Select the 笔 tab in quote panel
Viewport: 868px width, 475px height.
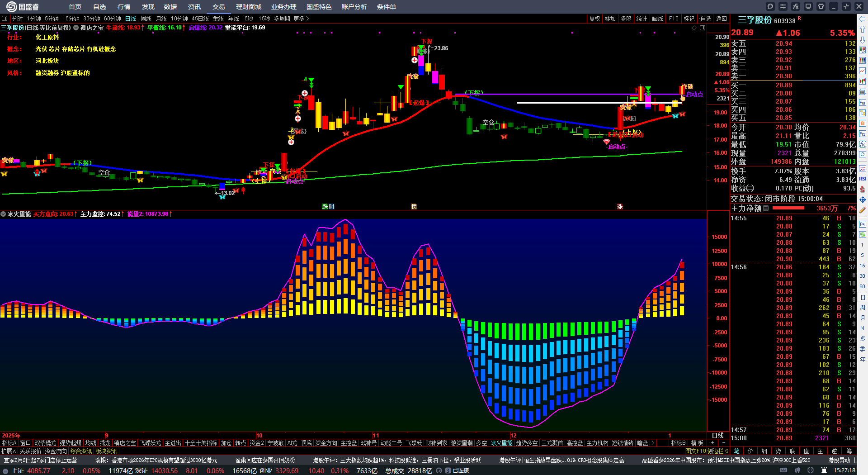pyautogui.click(x=736, y=451)
